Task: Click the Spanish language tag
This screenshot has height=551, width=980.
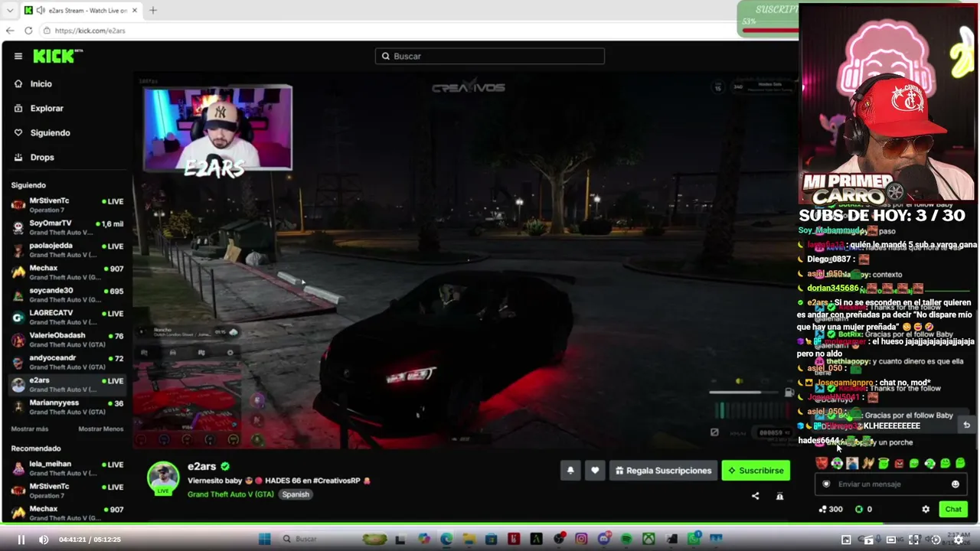Action: pyautogui.click(x=296, y=494)
